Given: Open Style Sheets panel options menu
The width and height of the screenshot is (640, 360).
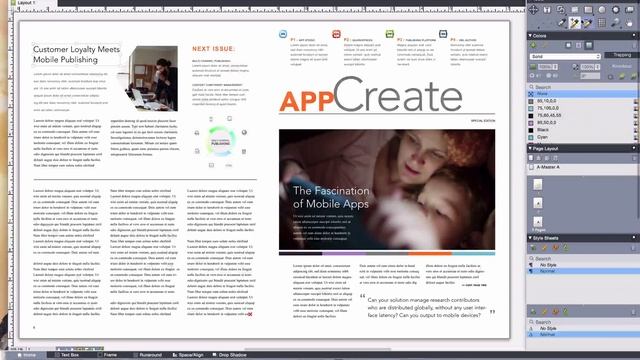Looking at the screenshot, I should point(634,238).
